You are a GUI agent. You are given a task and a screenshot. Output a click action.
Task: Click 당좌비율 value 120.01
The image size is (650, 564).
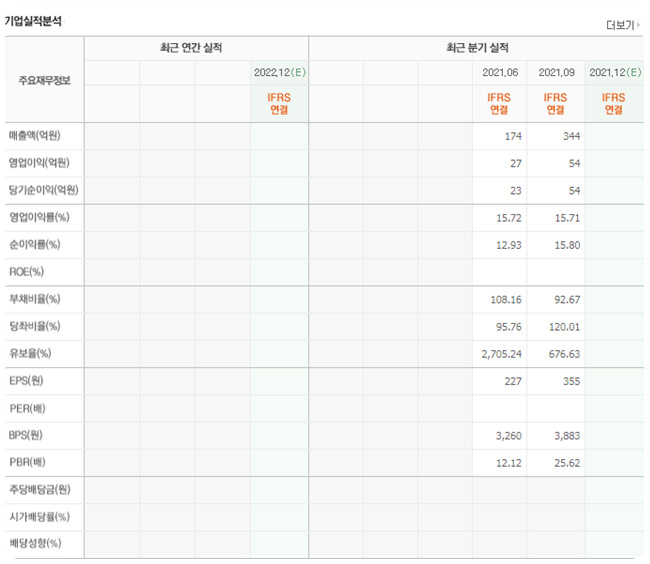(x=565, y=327)
